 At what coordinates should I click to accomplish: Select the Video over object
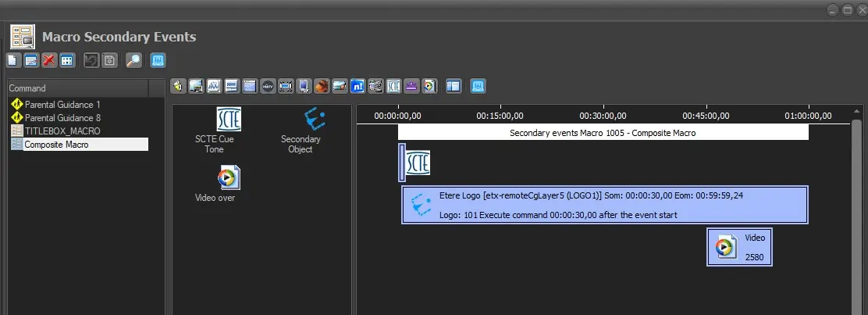point(226,184)
